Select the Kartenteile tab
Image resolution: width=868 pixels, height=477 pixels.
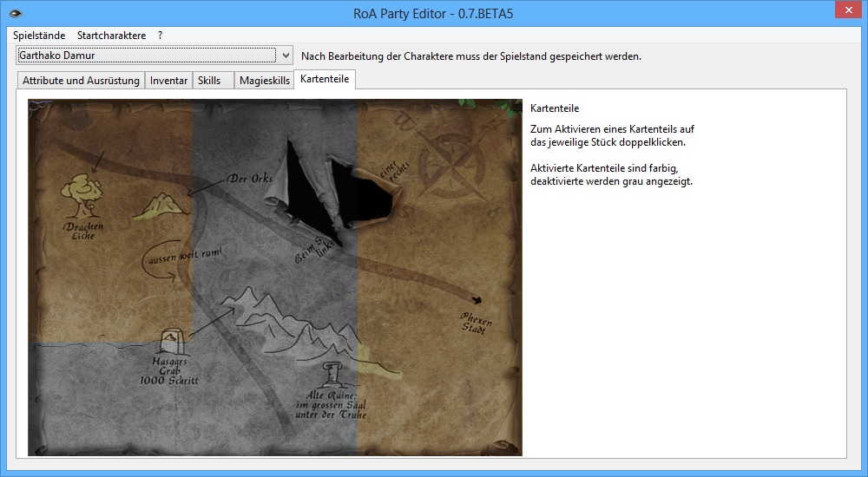point(325,79)
